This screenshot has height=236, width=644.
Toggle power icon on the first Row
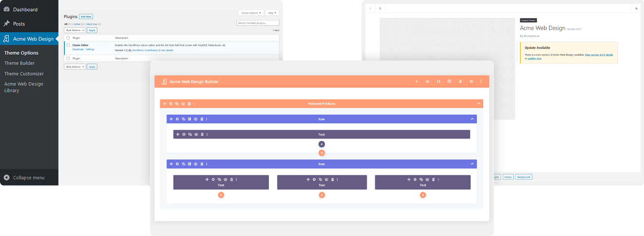(x=195, y=119)
